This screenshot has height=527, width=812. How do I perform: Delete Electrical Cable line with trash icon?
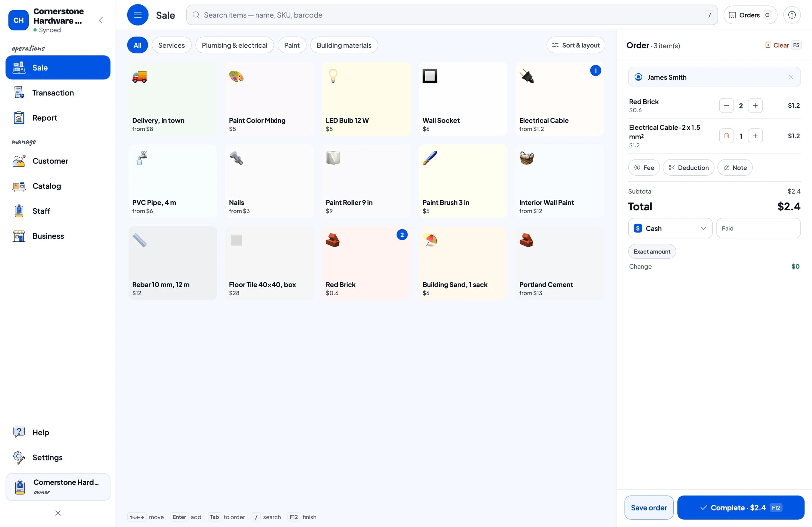click(726, 136)
